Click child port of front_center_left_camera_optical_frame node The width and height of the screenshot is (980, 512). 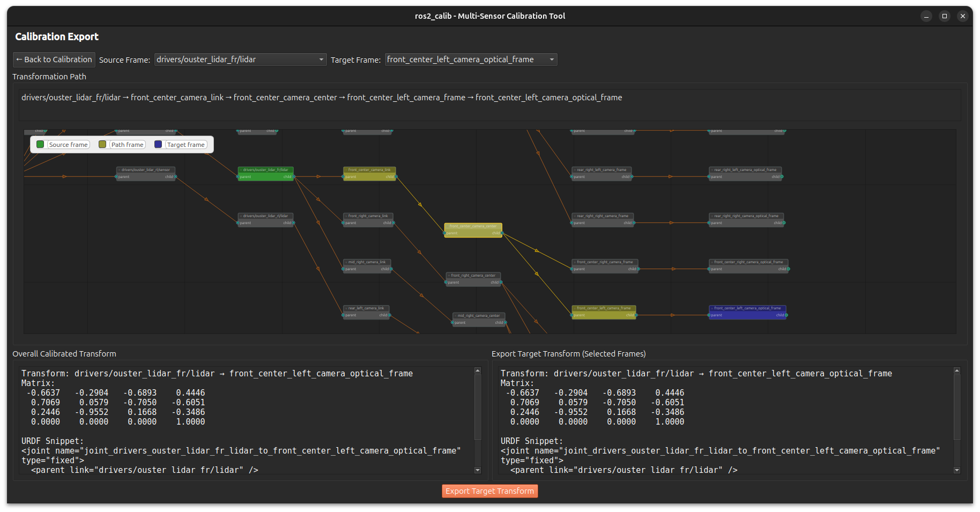click(x=786, y=315)
